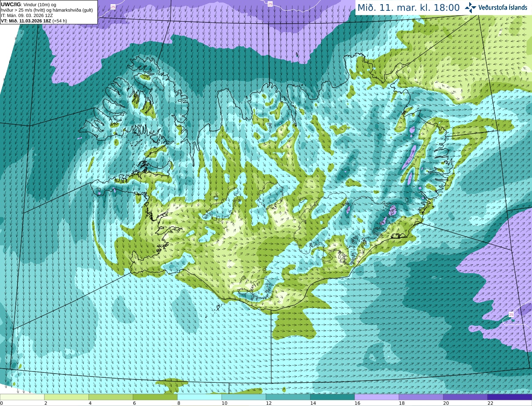This screenshot has height=406, width=532.
Task: Click the scale label 2
Action: (46, 403)
